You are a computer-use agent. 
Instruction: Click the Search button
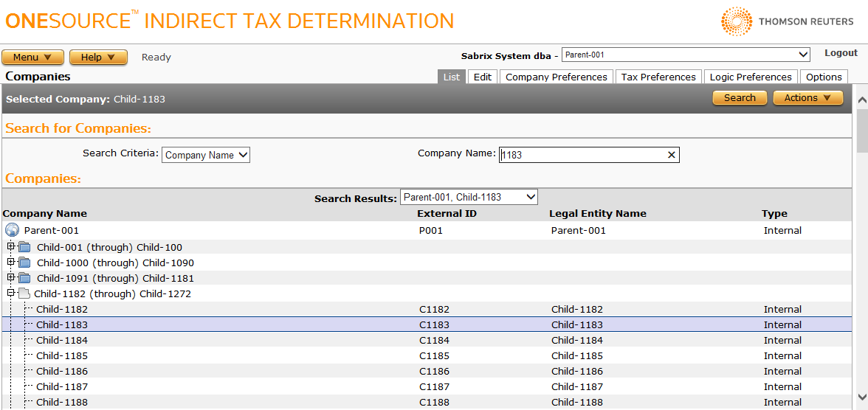tap(739, 98)
